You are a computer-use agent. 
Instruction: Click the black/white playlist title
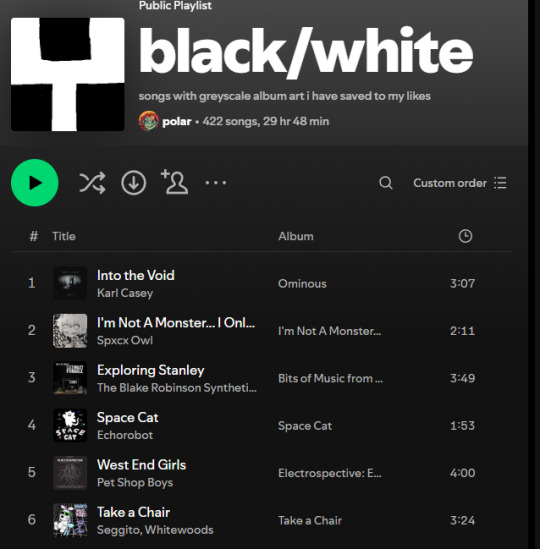[306, 52]
